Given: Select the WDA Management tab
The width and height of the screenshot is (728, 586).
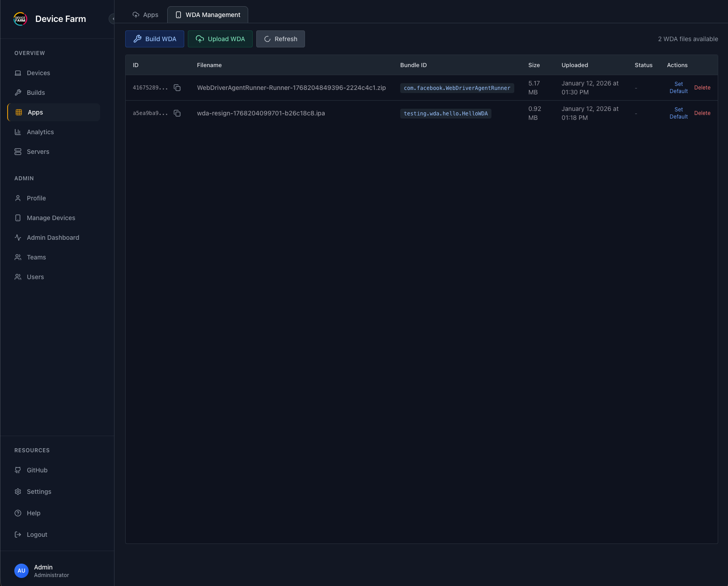Looking at the screenshot, I should pos(207,15).
